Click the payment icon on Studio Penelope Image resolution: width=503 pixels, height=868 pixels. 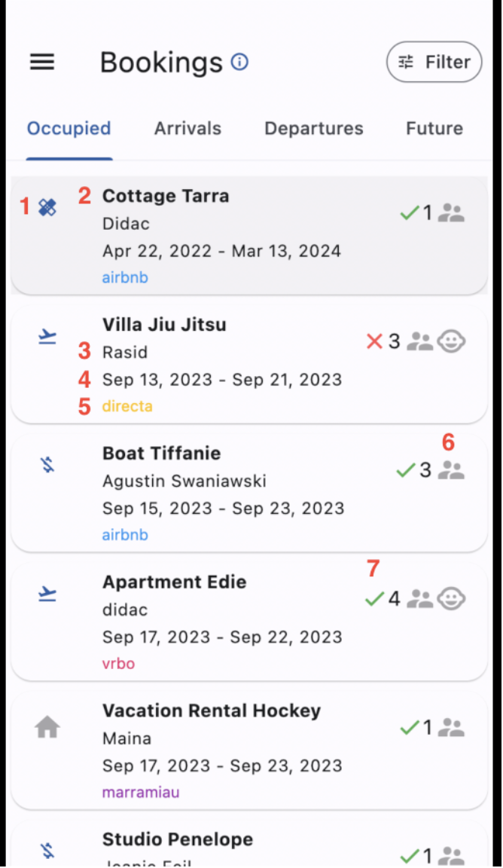[47, 849]
